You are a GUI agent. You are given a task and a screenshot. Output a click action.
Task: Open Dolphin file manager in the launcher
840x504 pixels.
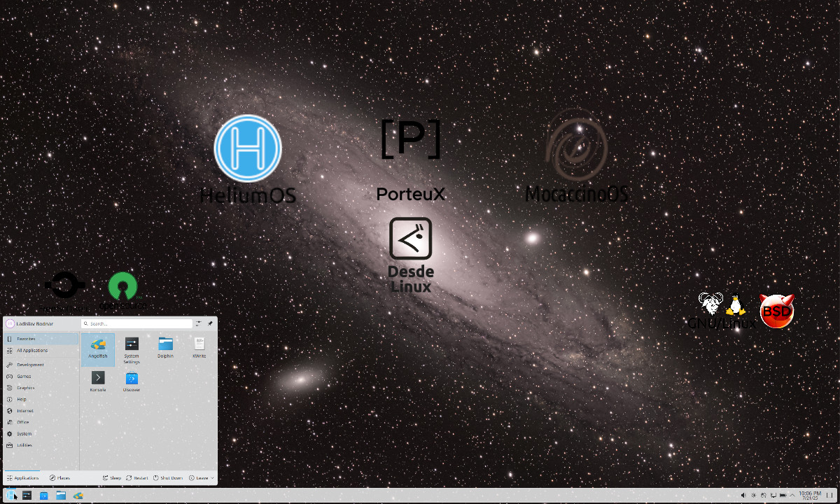coord(165,347)
